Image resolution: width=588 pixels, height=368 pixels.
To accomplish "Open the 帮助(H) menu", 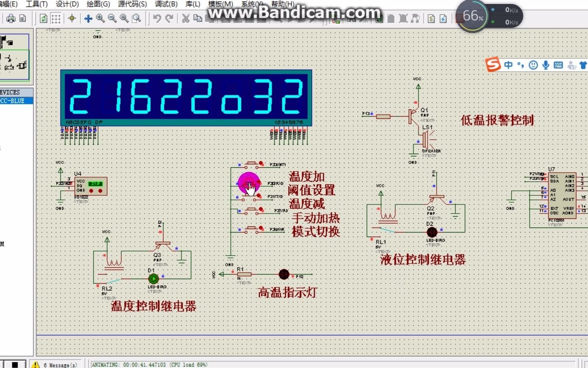I will 283,4.
